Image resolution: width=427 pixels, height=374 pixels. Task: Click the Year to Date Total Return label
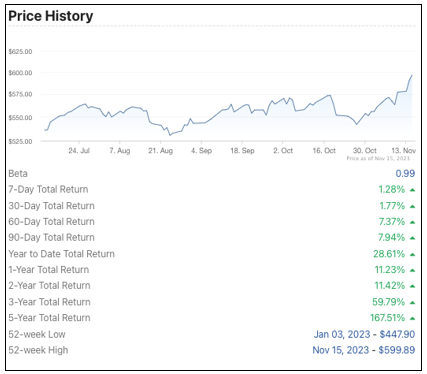point(62,254)
